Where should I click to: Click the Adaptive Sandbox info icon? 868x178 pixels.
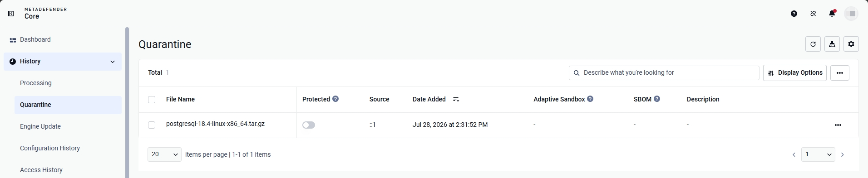[x=590, y=99]
